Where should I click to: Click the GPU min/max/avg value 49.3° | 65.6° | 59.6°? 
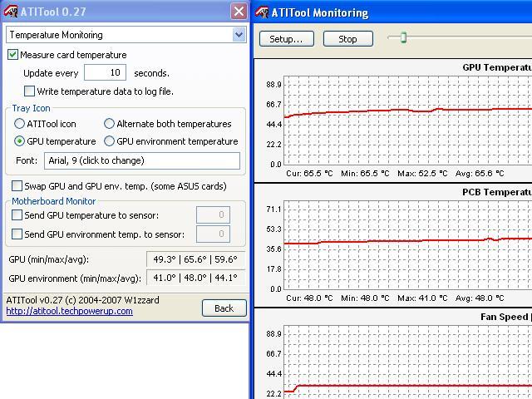click(195, 259)
